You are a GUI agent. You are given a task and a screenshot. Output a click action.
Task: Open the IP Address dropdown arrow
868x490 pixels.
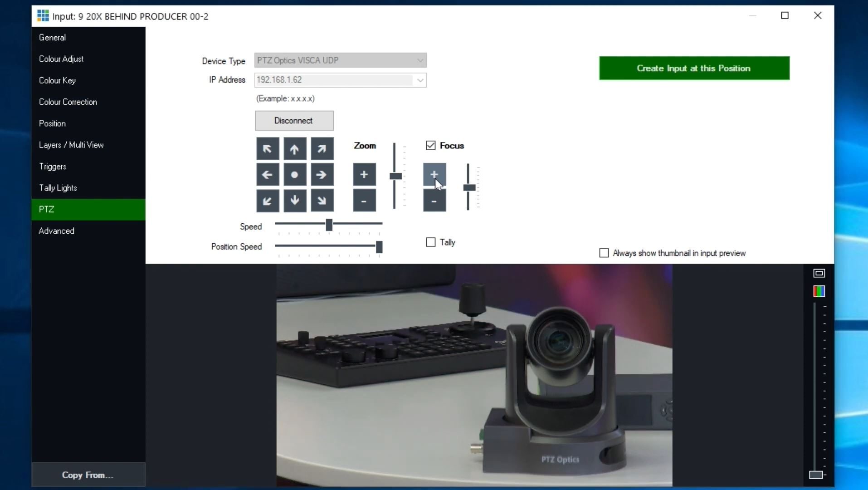pos(420,80)
